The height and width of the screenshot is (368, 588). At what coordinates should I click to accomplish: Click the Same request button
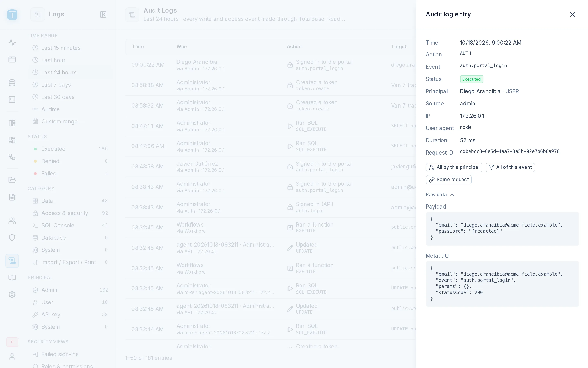(449, 180)
